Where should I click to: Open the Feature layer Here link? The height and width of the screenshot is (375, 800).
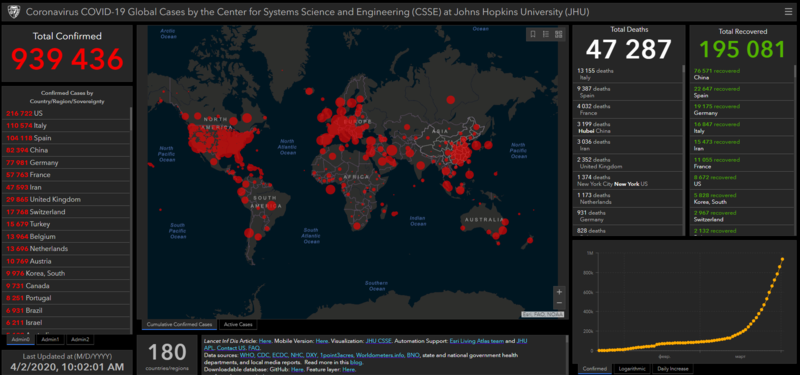pyautogui.click(x=348, y=369)
